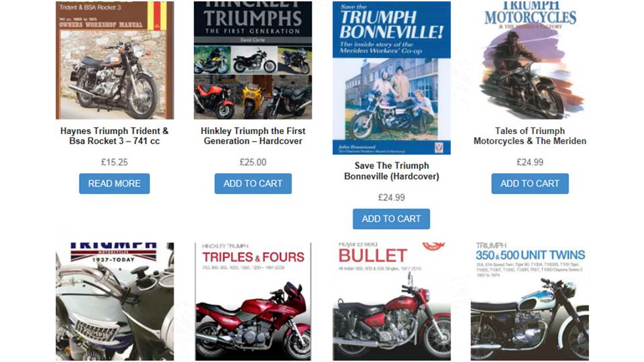Screen dimensions: 644x362
Task: Select the £25.00 price under Hinkley Triumph
Action: [x=253, y=162]
